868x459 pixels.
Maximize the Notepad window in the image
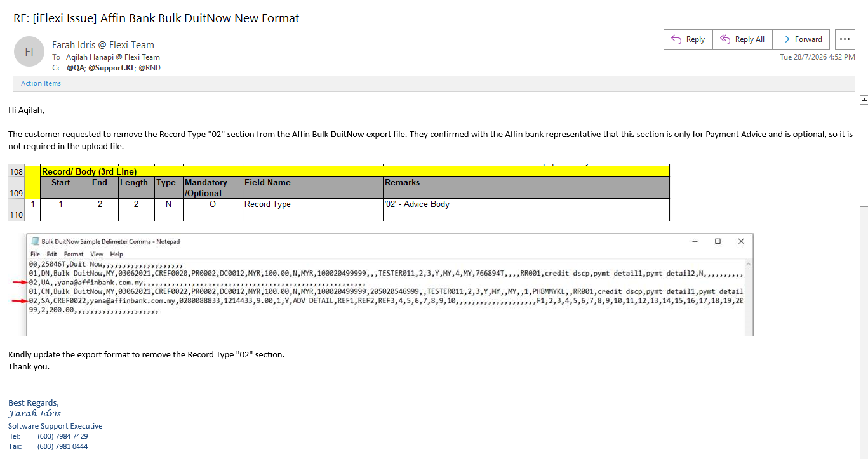coord(718,241)
